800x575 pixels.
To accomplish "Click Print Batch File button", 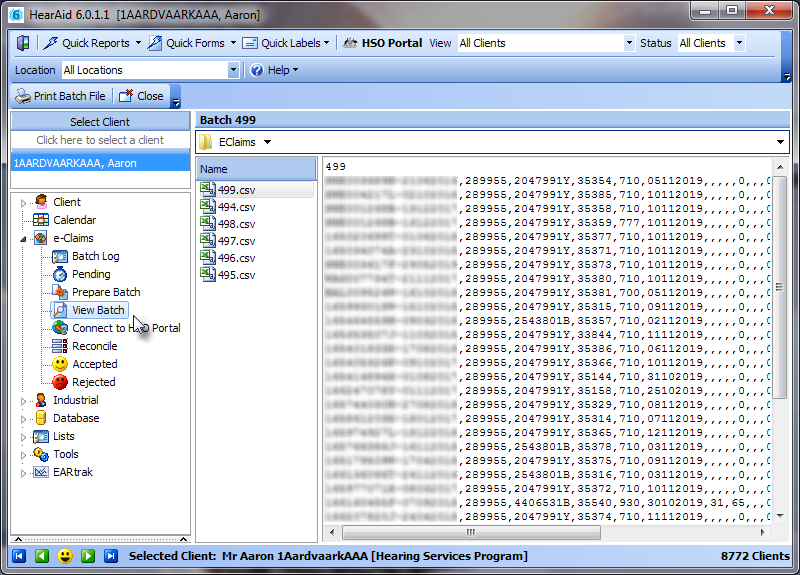I will [60, 96].
